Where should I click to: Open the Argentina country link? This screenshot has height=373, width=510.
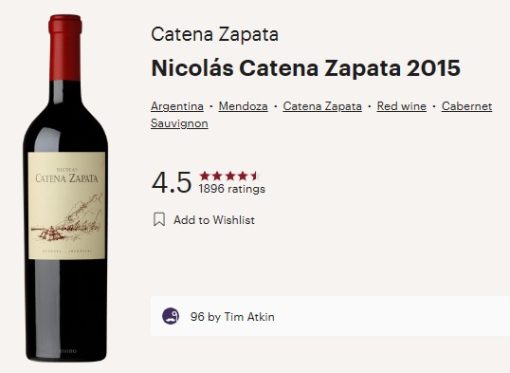tap(177, 106)
